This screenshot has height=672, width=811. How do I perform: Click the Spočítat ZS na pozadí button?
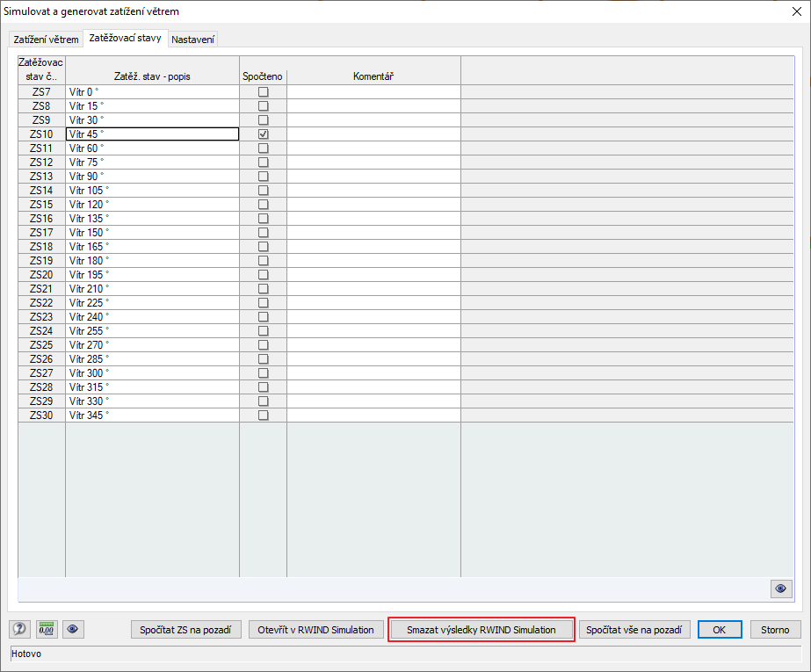(185, 629)
